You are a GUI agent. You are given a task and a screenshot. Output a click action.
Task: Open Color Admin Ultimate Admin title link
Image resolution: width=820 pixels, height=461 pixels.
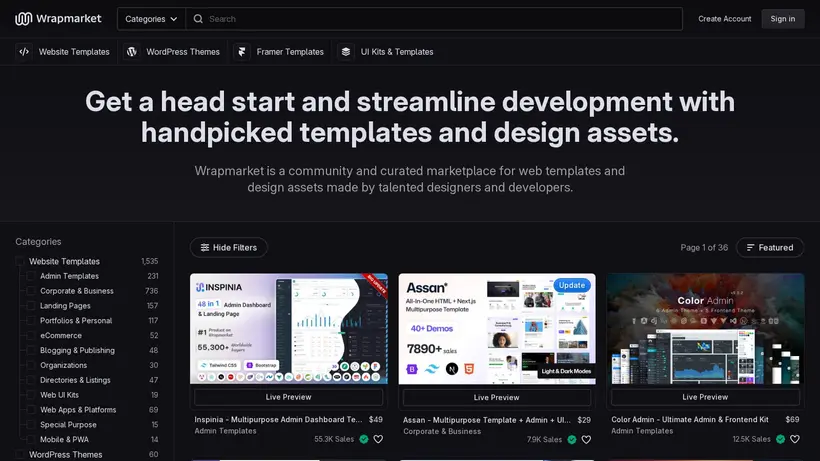tap(690, 420)
